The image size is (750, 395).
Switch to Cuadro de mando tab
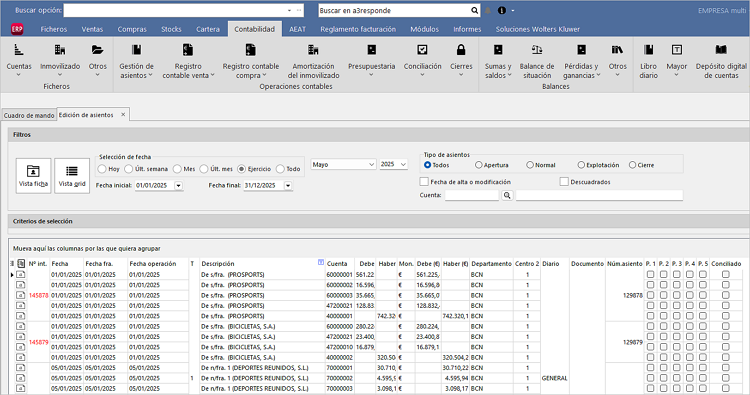(x=29, y=115)
